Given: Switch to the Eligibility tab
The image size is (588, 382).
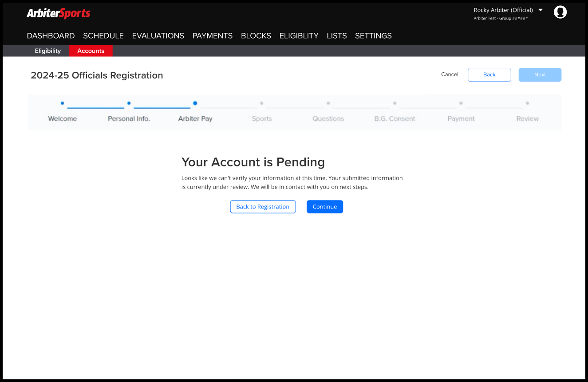Looking at the screenshot, I should pos(47,51).
